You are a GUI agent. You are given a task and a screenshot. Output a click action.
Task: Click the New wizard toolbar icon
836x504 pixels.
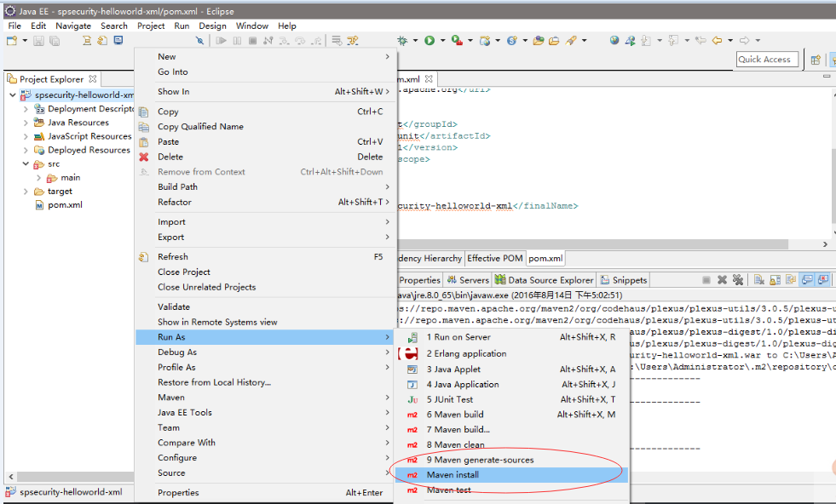click(12, 41)
